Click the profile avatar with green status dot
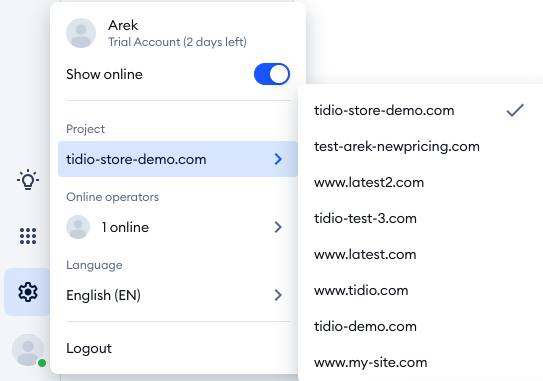Viewport: 543px width, 381px height. click(x=28, y=350)
